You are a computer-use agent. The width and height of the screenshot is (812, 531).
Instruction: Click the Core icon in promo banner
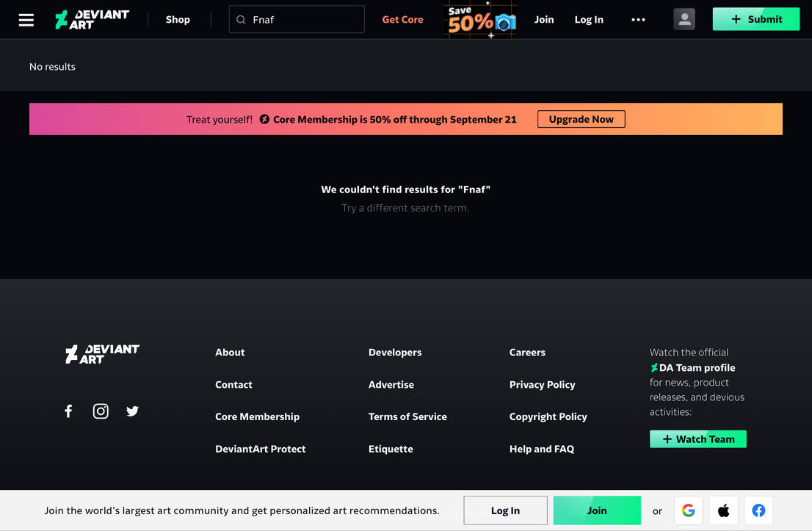(264, 119)
